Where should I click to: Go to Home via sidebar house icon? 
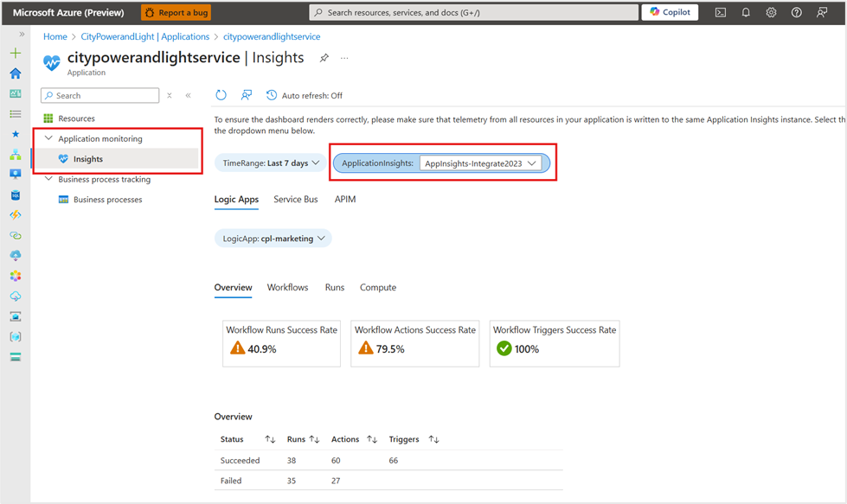coord(16,73)
